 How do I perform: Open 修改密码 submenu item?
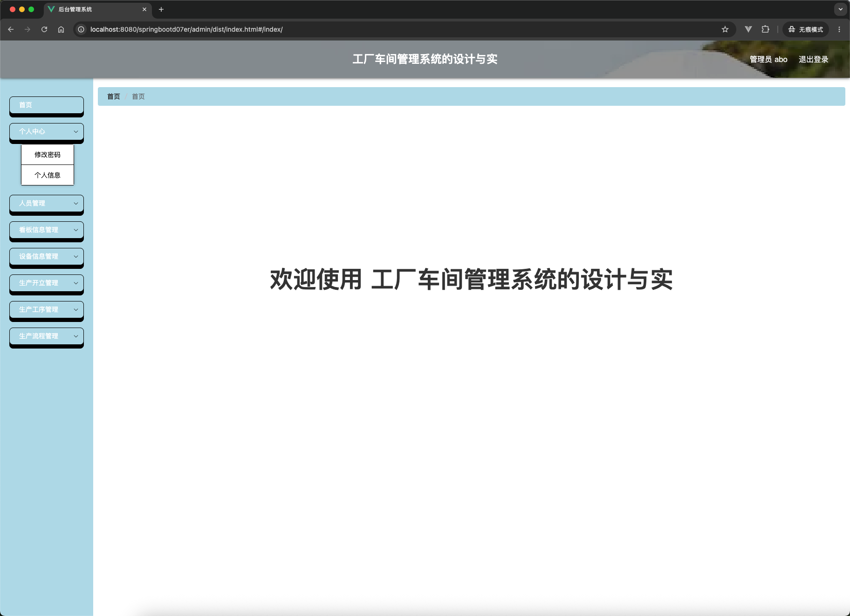coord(48,155)
